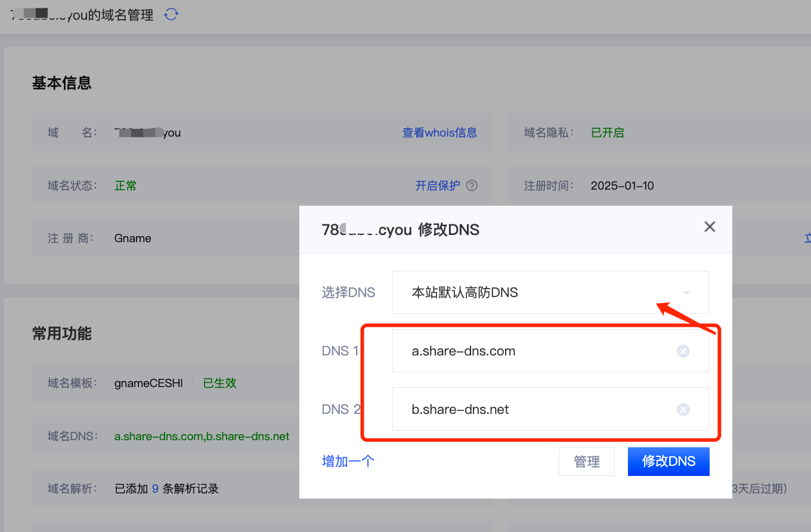Click the green 正常 domain status
The height and width of the screenshot is (532, 811).
click(125, 185)
